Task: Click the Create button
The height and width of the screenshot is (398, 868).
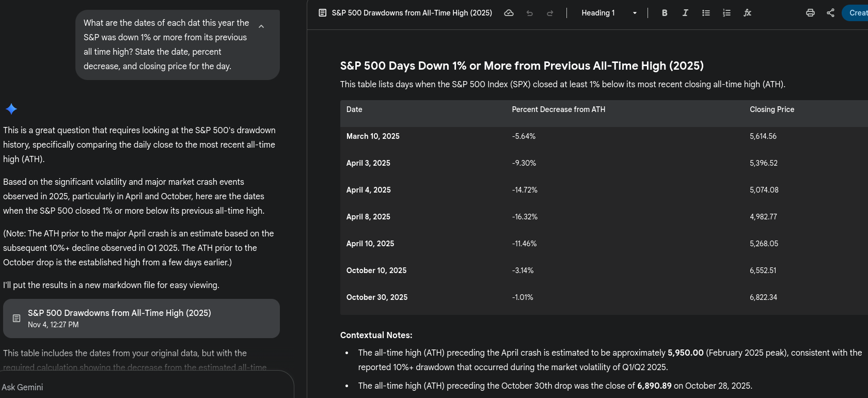Action: click(x=857, y=13)
